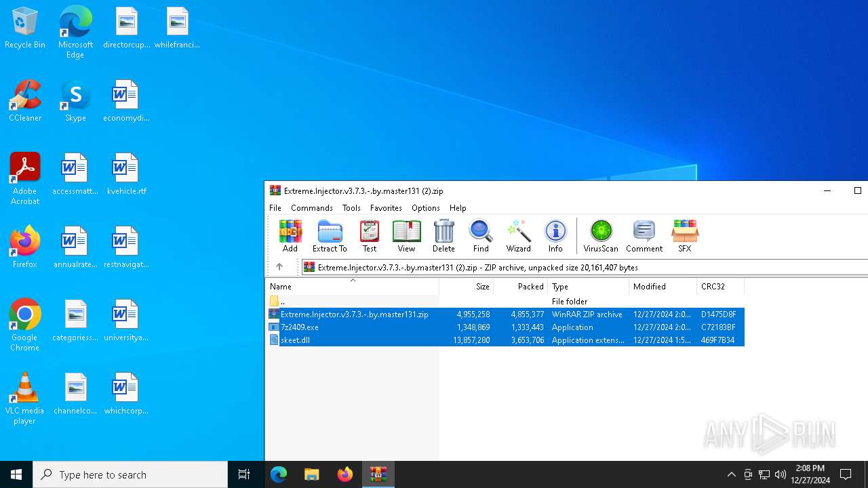The image size is (868, 488).
Task: Open Firefox from the taskbar
Action: pos(345,474)
